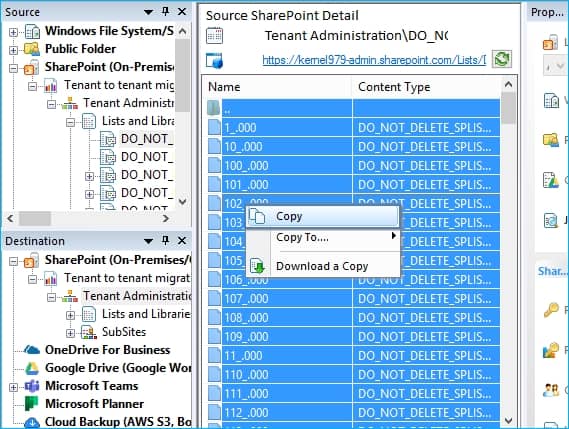Open the Copy To.... submenu

tap(322, 237)
